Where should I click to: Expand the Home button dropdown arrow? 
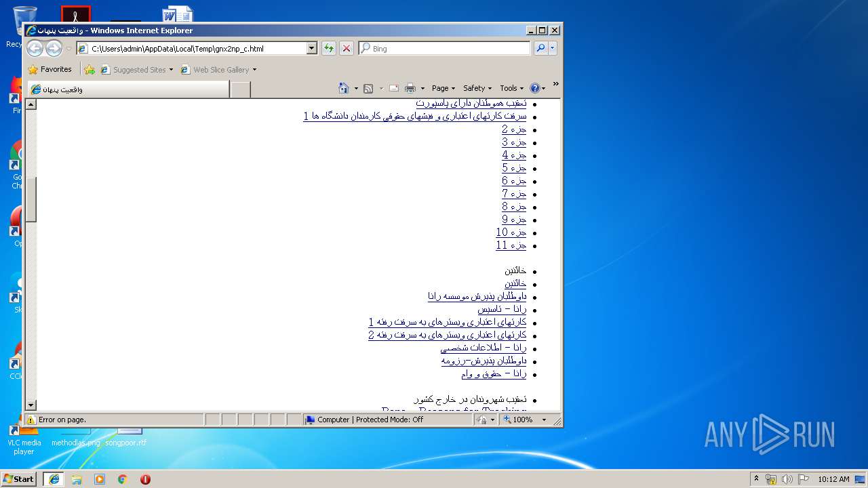(356, 88)
